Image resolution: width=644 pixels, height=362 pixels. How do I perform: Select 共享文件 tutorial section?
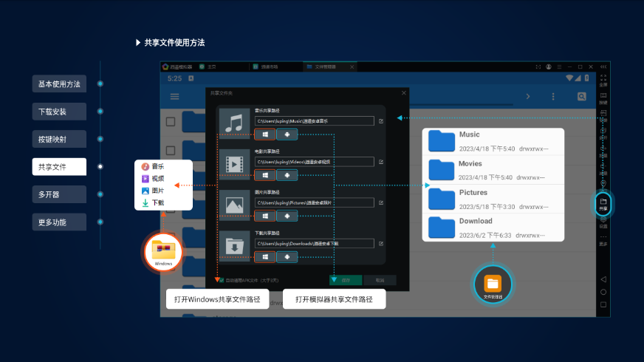(x=59, y=167)
